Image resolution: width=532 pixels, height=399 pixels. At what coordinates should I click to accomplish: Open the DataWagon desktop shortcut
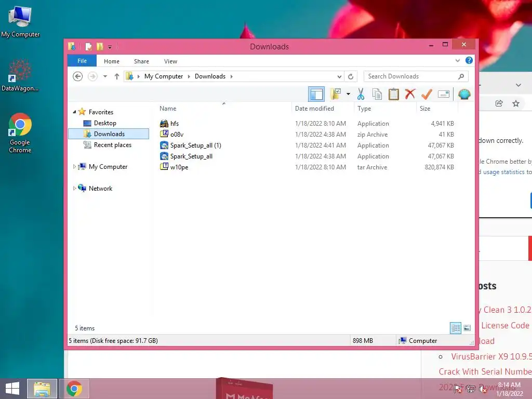[x=20, y=76]
